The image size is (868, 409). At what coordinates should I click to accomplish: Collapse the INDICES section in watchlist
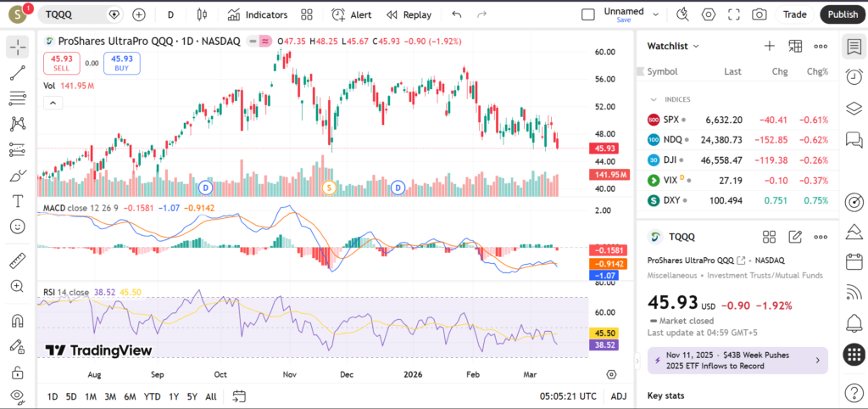[x=653, y=99]
